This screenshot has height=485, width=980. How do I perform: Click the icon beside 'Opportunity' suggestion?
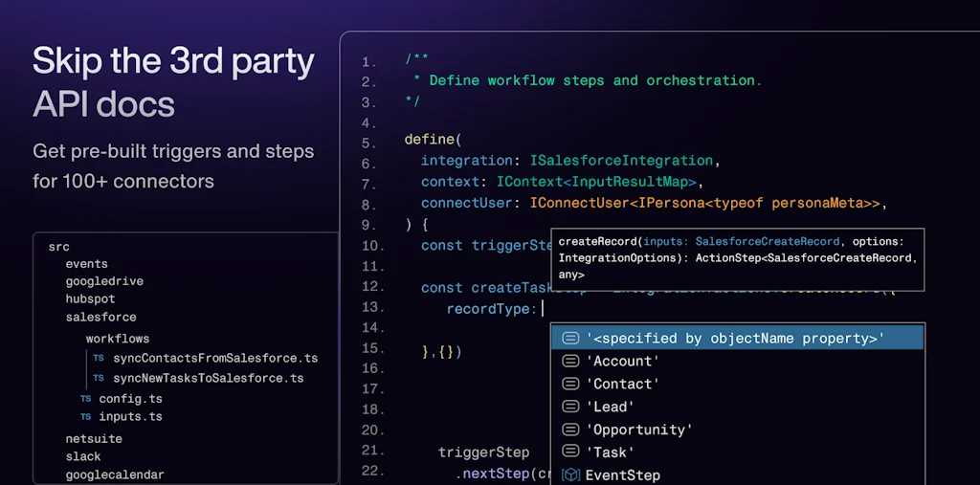pyautogui.click(x=570, y=430)
